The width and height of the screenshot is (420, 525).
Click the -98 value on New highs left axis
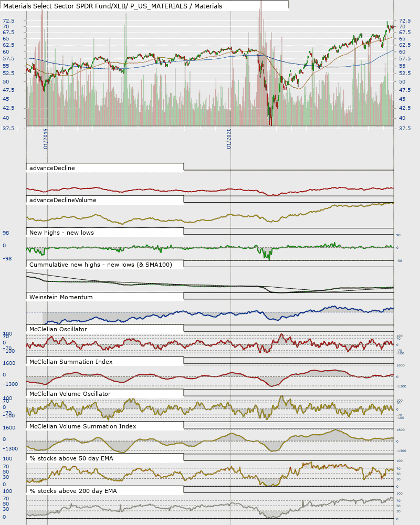(x=7, y=259)
